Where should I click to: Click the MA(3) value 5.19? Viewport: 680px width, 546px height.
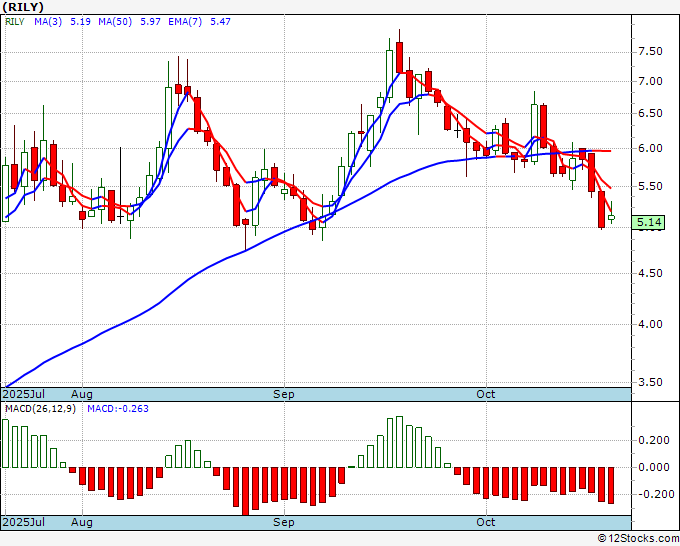tap(80, 22)
